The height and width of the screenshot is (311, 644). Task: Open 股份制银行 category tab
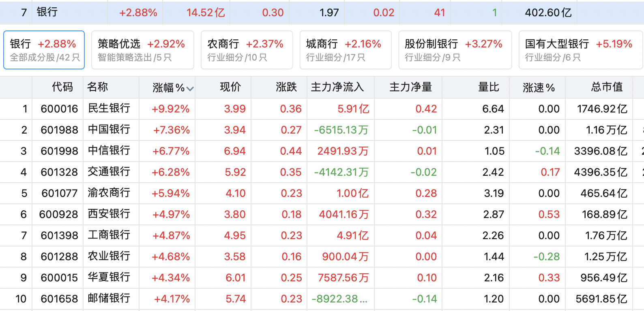coord(455,50)
